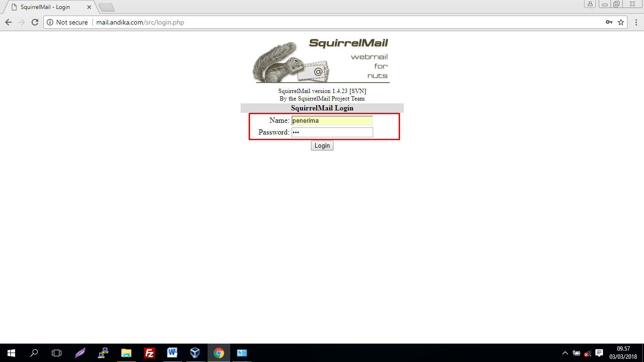Open the purple feather app in taskbar
The width and height of the screenshot is (644, 362).
click(x=80, y=353)
